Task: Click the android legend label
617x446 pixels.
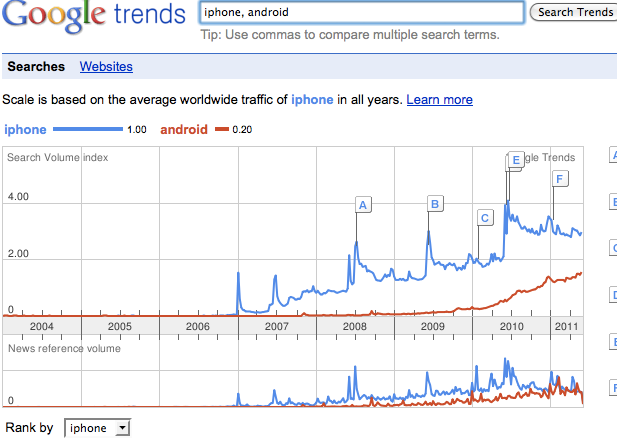Action: [184, 129]
